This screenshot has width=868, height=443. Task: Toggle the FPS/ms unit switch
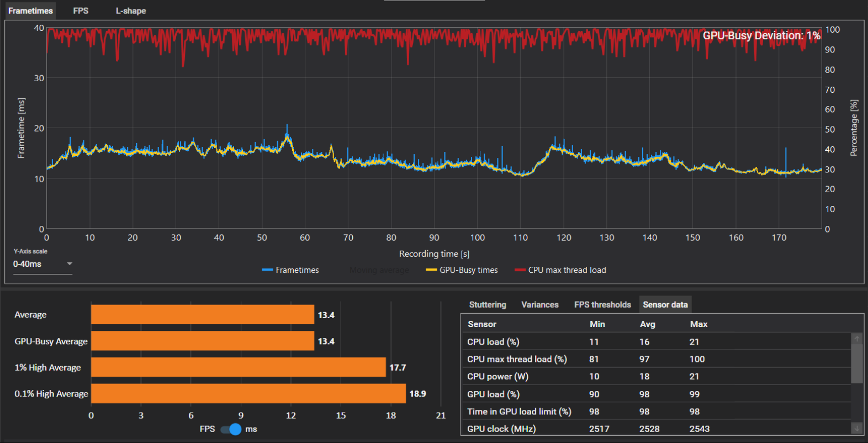click(231, 429)
